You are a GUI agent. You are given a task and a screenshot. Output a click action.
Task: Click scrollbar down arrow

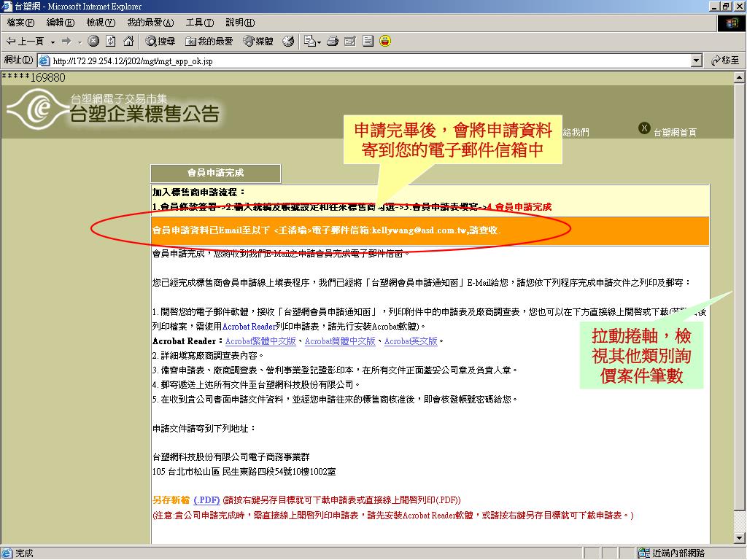(x=739, y=538)
